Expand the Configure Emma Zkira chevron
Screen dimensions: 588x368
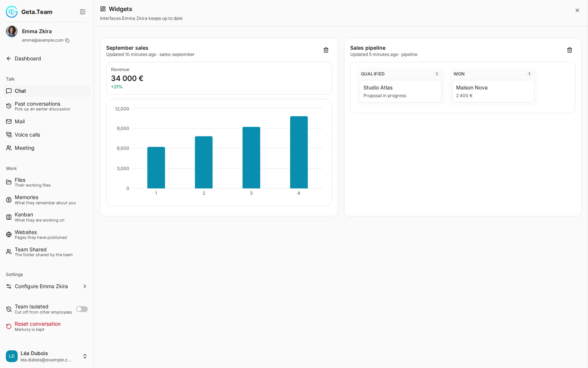click(x=85, y=286)
